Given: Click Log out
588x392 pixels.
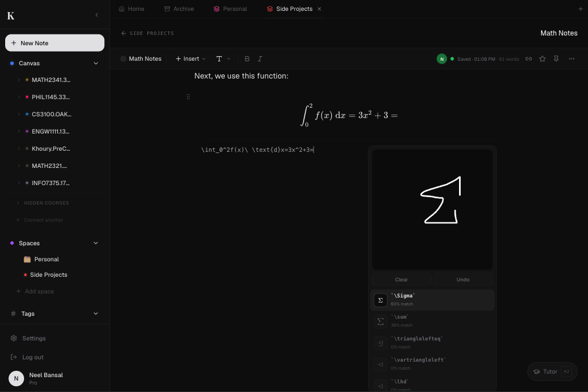Looking at the screenshot, I should (x=33, y=357).
